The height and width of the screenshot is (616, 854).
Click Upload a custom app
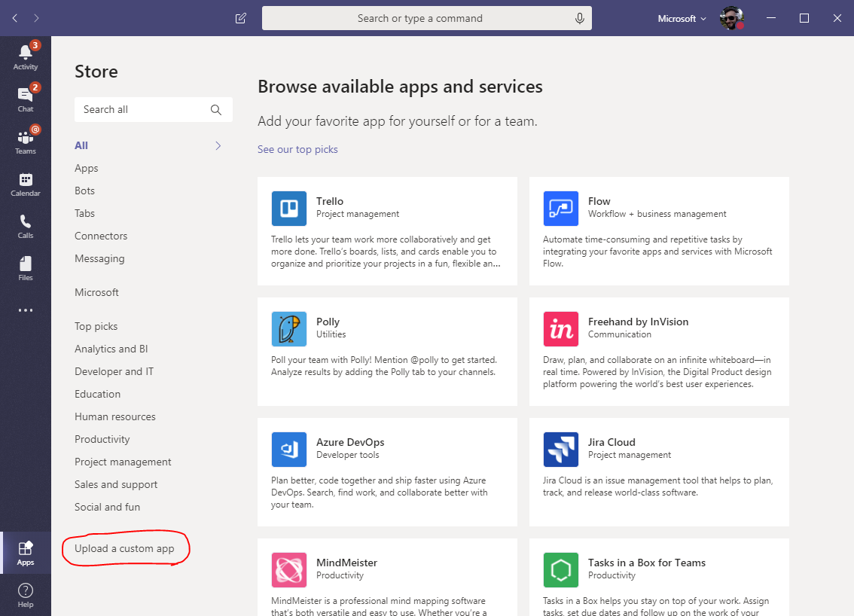click(x=124, y=548)
